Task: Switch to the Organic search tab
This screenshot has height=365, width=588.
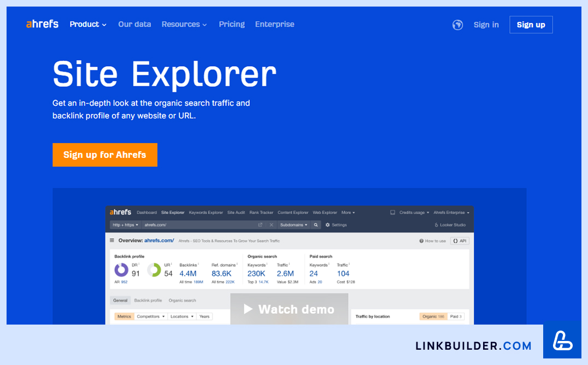Action: pos(183,301)
